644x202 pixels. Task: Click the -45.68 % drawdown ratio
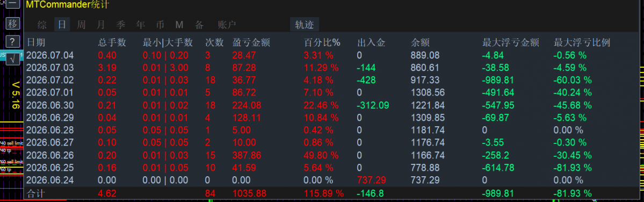(573, 105)
